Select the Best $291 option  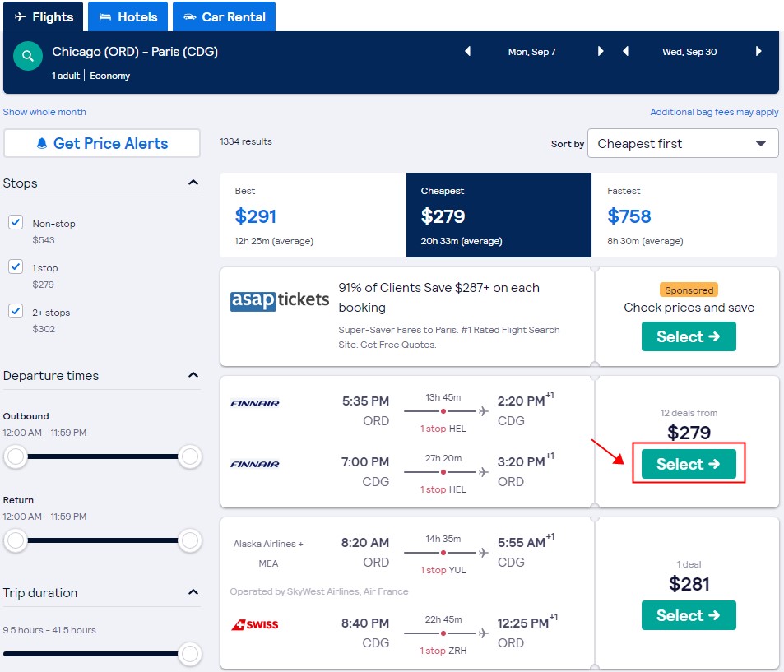click(313, 215)
